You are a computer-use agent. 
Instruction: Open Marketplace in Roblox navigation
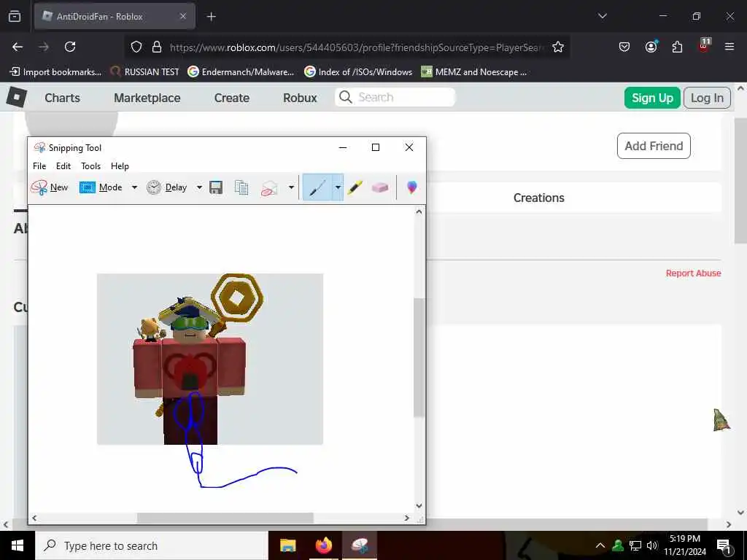coord(147,98)
